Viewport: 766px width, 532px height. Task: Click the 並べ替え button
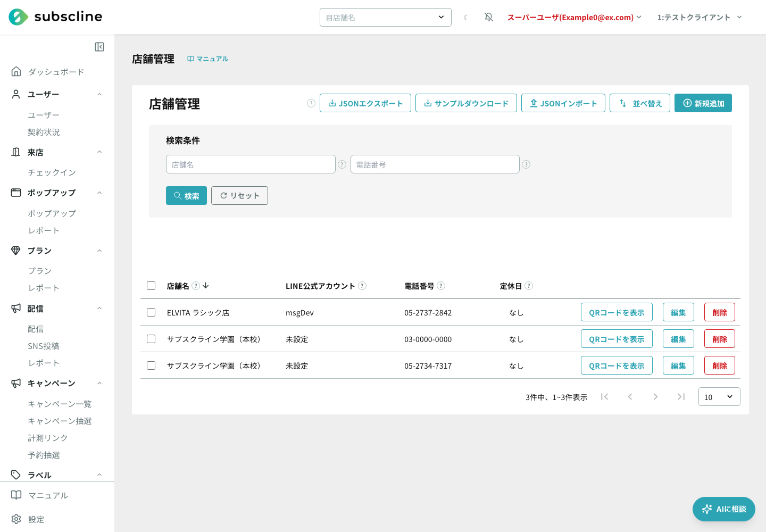(640, 103)
